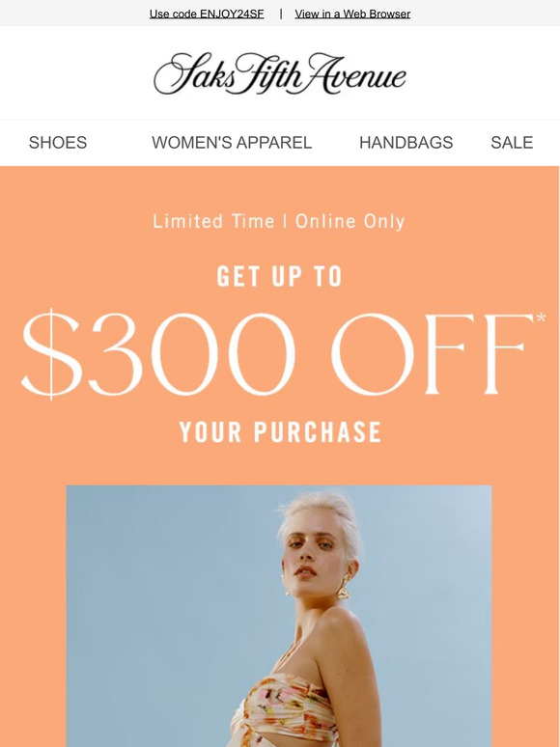
Task: Select the HANDBAGS navigation item
Action: 406,143
